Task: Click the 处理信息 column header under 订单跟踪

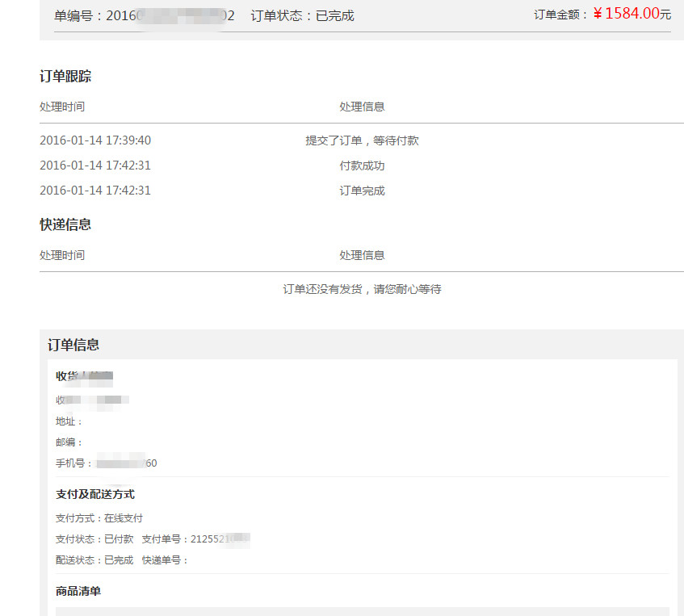Action: 362,107
